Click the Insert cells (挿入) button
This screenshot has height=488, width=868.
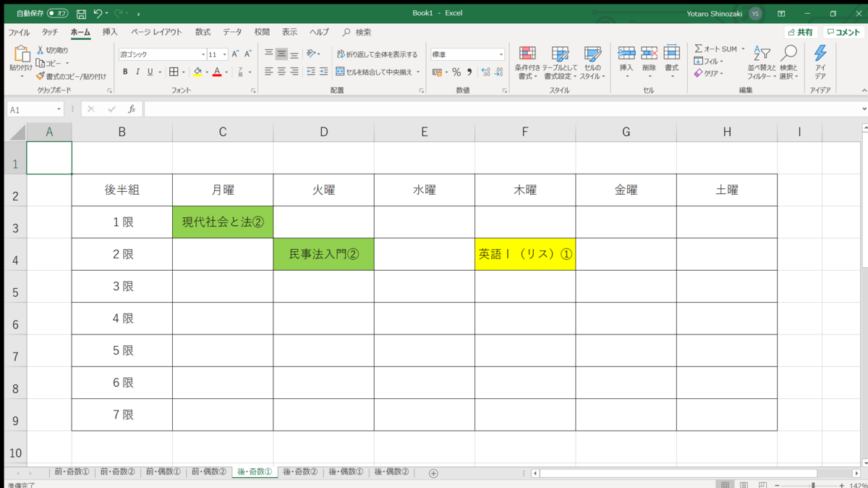coord(626,62)
